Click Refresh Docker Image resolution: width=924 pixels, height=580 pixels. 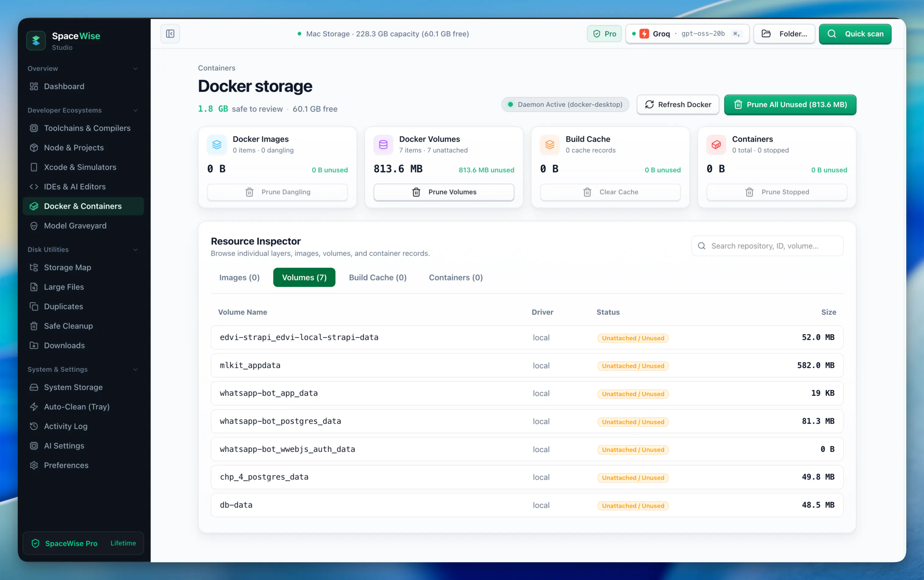(x=678, y=104)
